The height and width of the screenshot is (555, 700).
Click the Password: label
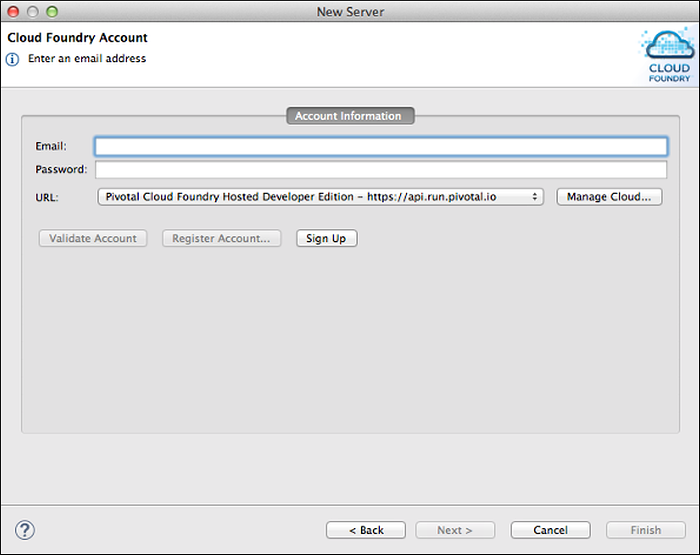[61, 169]
